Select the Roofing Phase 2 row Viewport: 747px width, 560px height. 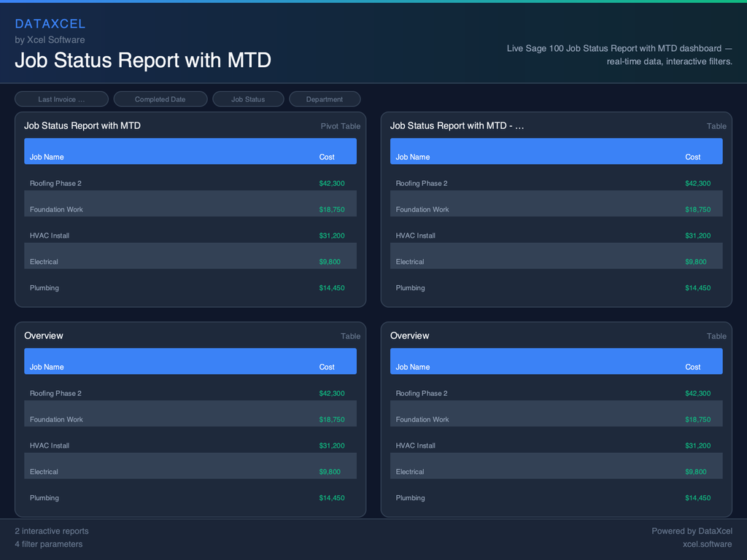55,183
